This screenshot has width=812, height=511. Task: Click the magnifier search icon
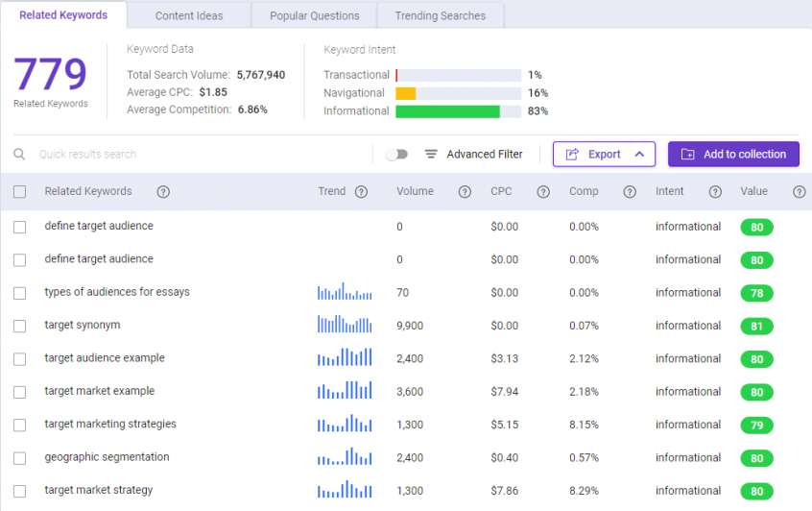click(x=19, y=154)
